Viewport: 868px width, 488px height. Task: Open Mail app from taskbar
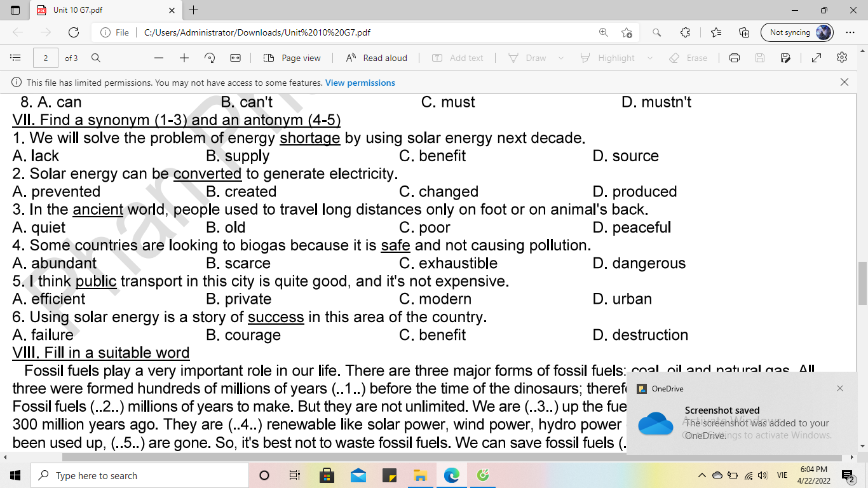tap(358, 475)
